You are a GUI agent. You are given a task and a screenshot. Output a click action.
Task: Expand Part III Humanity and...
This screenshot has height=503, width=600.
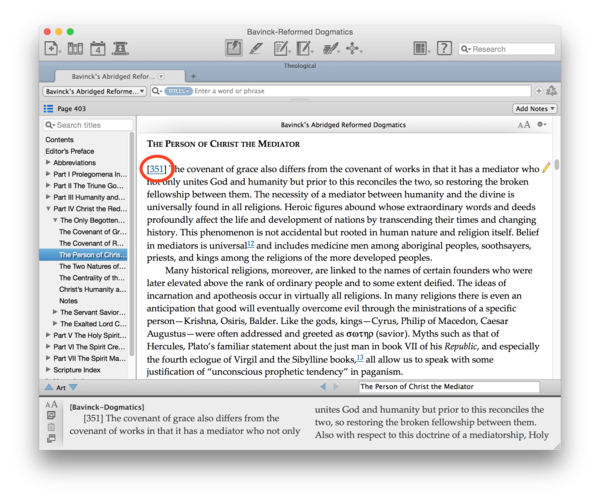coord(48,197)
